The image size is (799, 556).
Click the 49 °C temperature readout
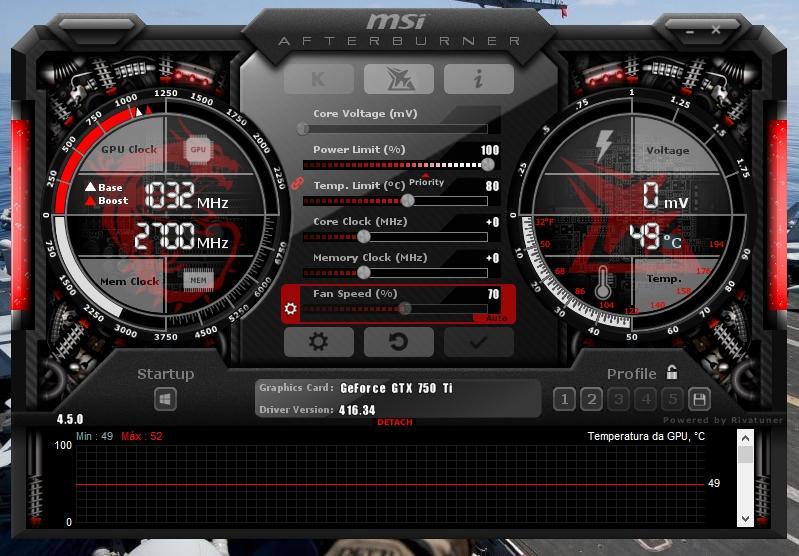(655, 237)
